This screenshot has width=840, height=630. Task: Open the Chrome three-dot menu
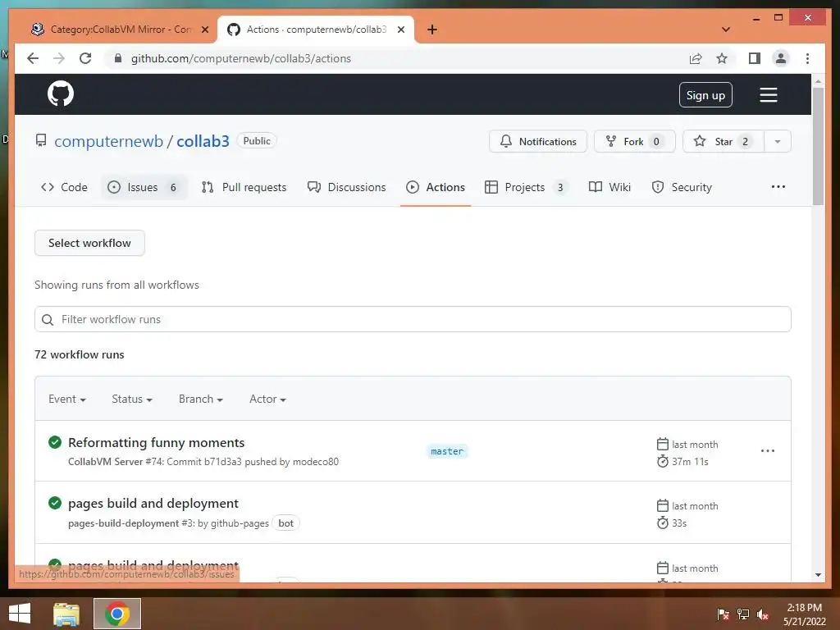tap(807, 58)
